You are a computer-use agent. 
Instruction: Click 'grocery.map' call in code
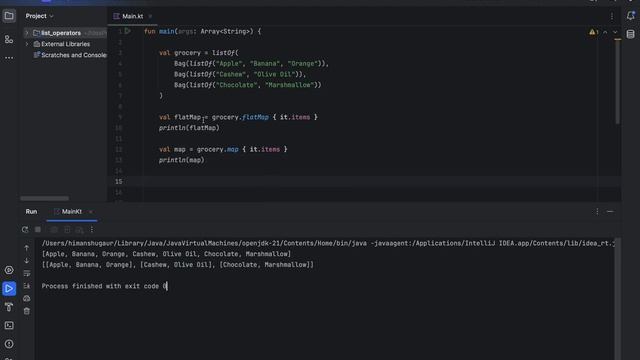click(x=218, y=149)
